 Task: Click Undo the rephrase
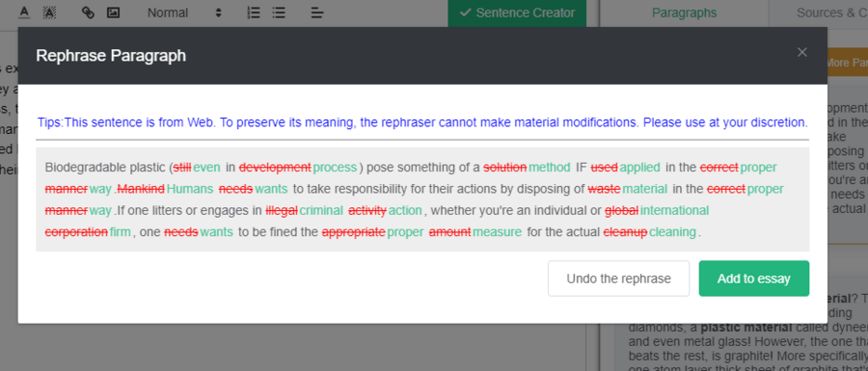618,278
